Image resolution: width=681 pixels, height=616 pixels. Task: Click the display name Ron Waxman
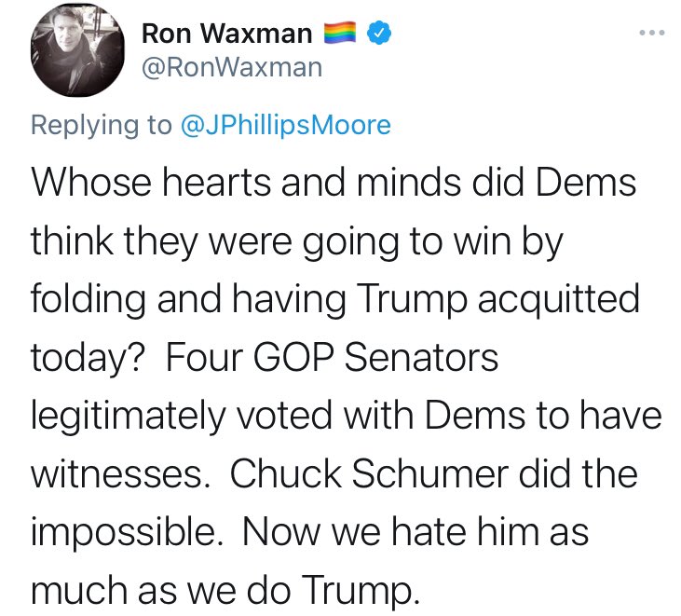227,35
